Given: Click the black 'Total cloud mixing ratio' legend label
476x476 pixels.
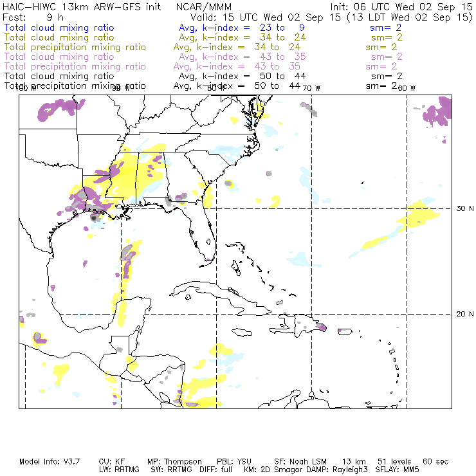Looking at the screenshot, I should click(x=59, y=76).
